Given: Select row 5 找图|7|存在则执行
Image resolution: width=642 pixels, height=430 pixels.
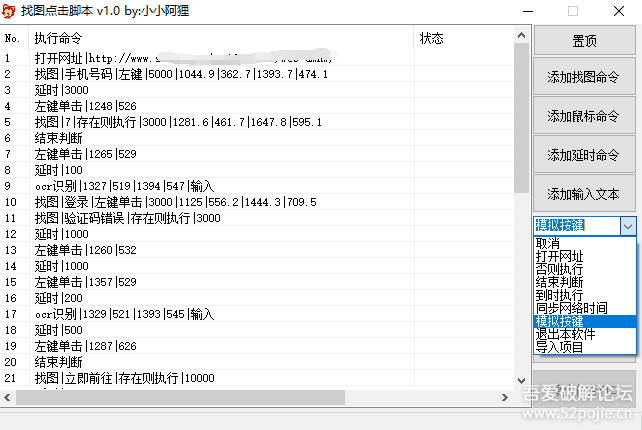Looking at the screenshot, I should [257, 122].
